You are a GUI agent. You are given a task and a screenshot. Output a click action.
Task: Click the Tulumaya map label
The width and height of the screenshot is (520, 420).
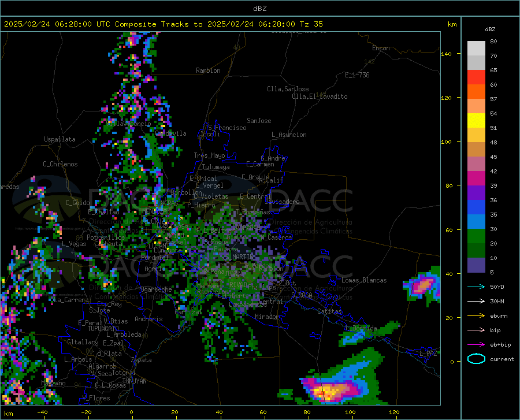pyautogui.click(x=216, y=167)
